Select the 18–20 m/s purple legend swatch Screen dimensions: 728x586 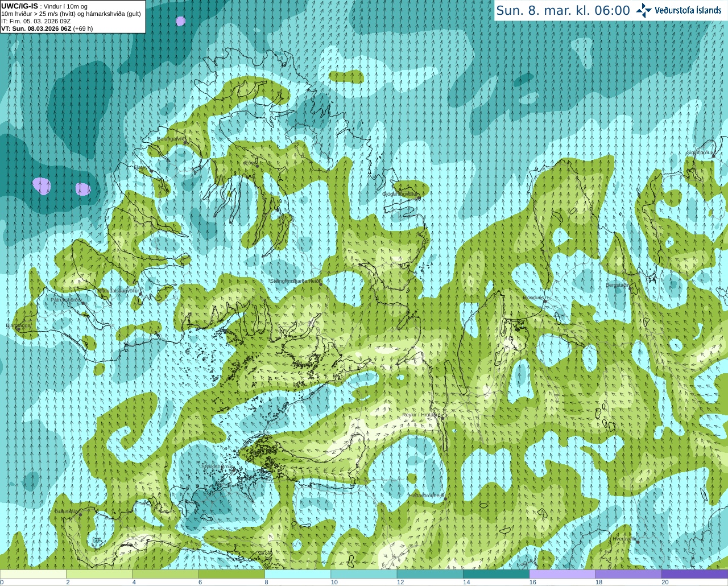[628, 574]
